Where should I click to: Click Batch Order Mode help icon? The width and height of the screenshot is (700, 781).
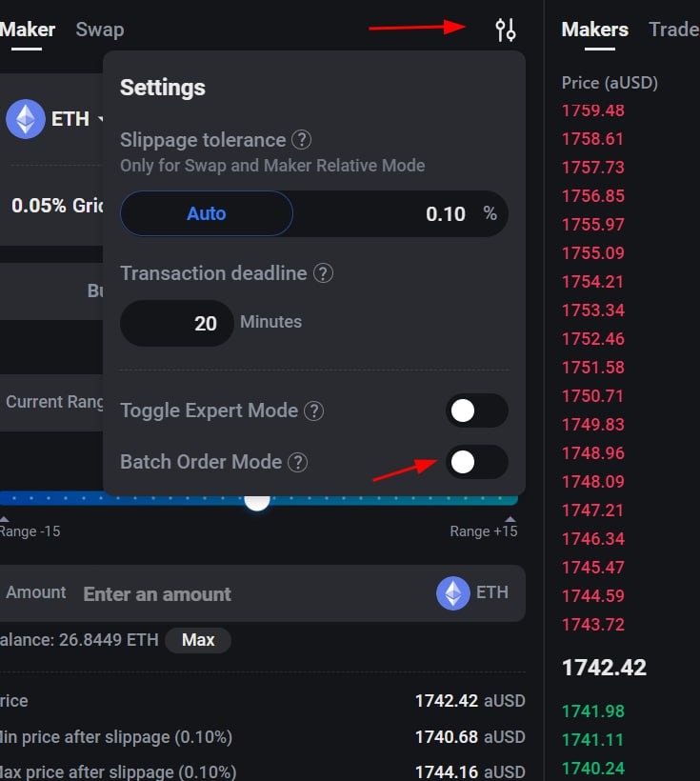[298, 462]
